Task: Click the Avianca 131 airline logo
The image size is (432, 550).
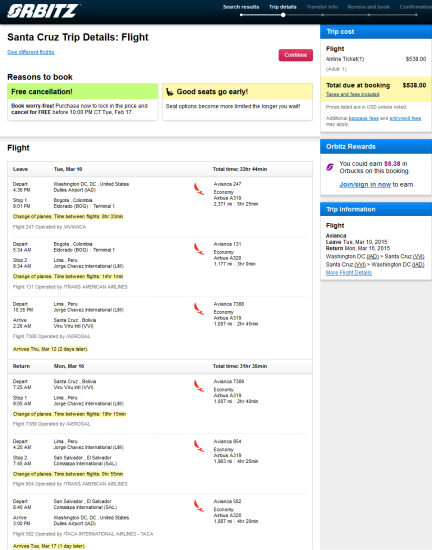Action: click(199, 249)
